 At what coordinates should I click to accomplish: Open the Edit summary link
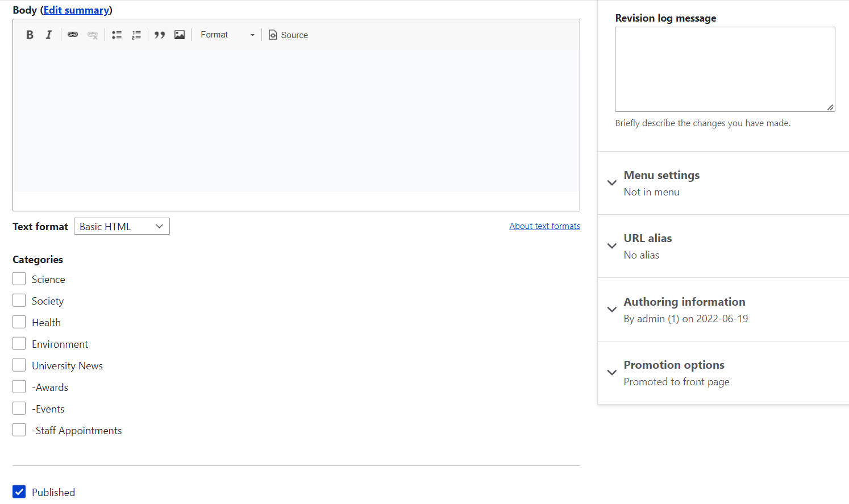76,10
